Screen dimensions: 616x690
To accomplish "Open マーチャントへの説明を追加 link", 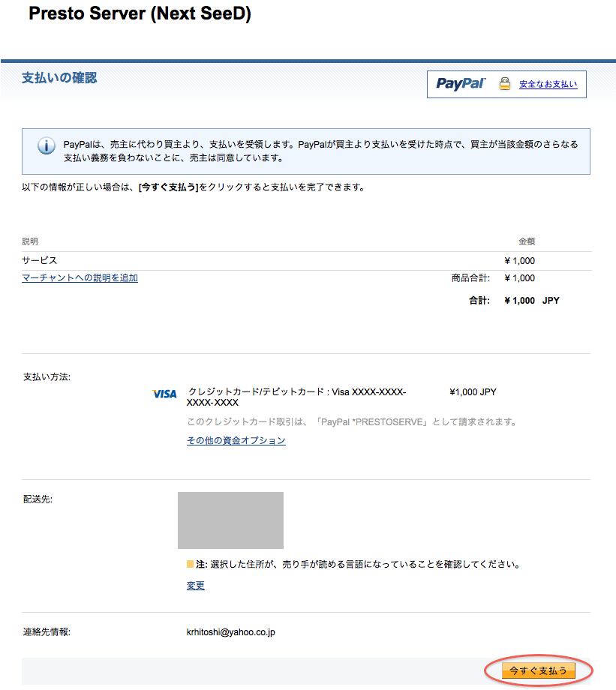I will pos(80,278).
